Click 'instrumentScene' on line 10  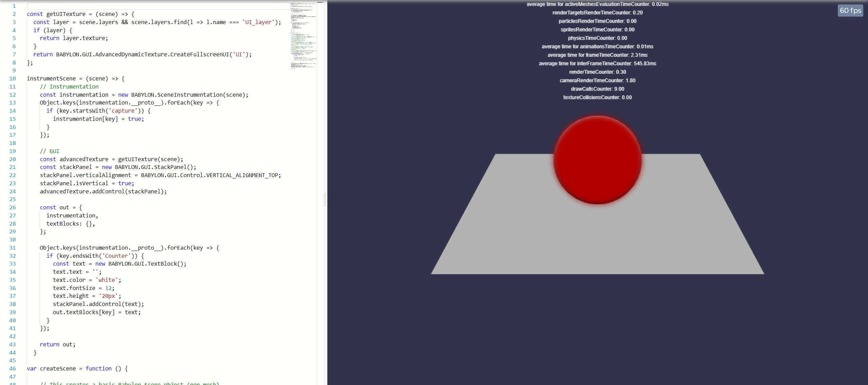pyautogui.click(x=51, y=78)
